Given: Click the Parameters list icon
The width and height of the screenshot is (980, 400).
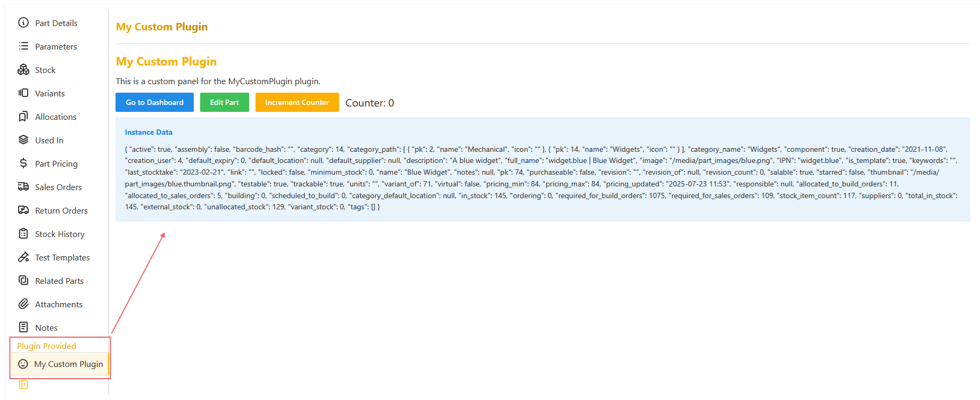Looking at the screenshot, I should [23, 46].
